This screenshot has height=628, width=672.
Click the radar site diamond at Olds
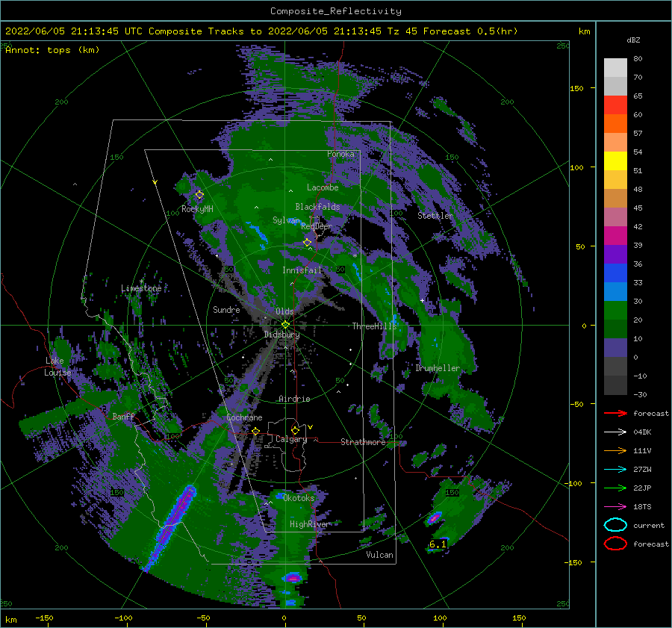(x=285, y=325)
